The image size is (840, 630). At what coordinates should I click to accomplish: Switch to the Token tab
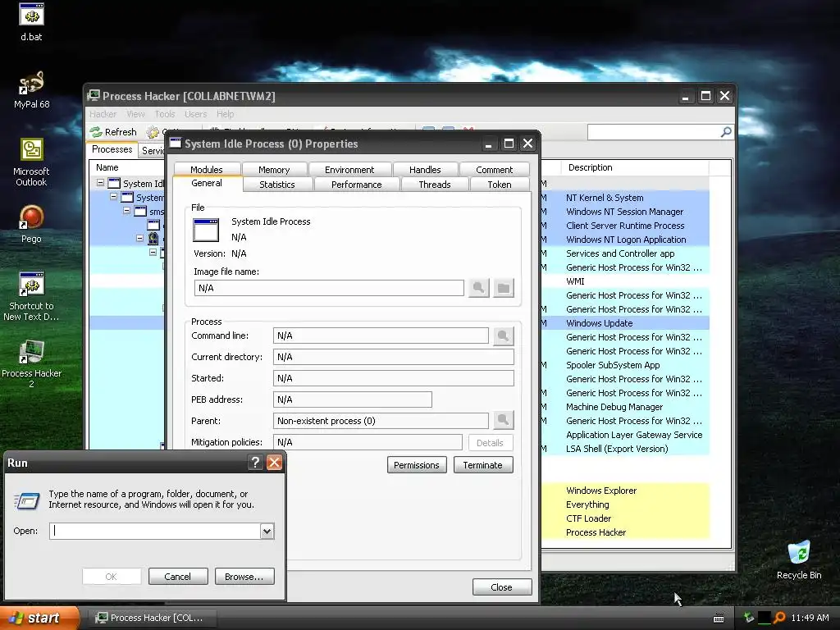[x=500, y=185]
